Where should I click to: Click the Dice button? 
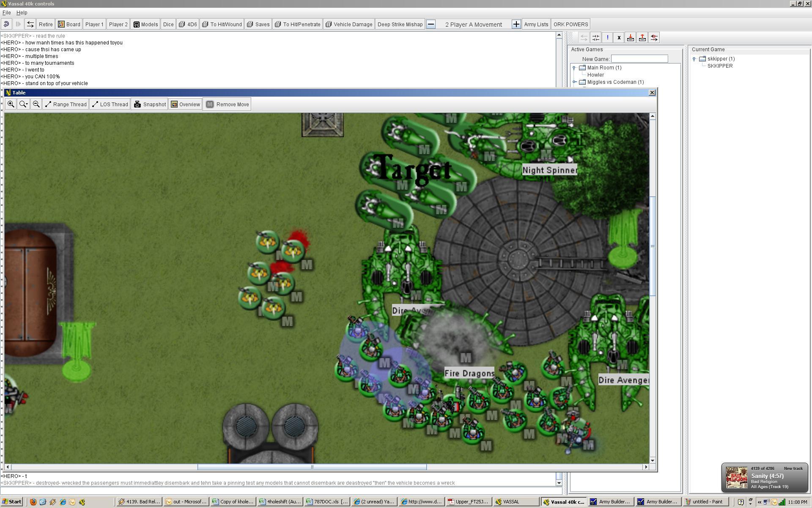click(168, 24)
